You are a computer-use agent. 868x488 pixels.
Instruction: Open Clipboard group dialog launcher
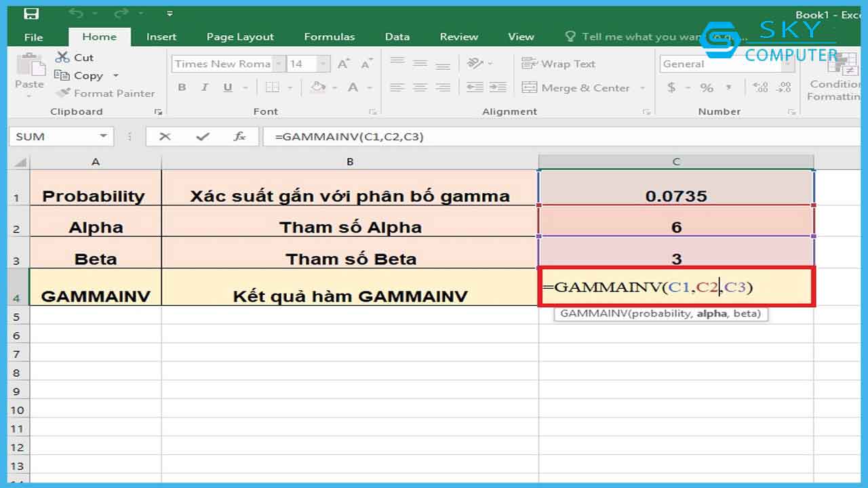pyautogui.click(x=158, y=112)
